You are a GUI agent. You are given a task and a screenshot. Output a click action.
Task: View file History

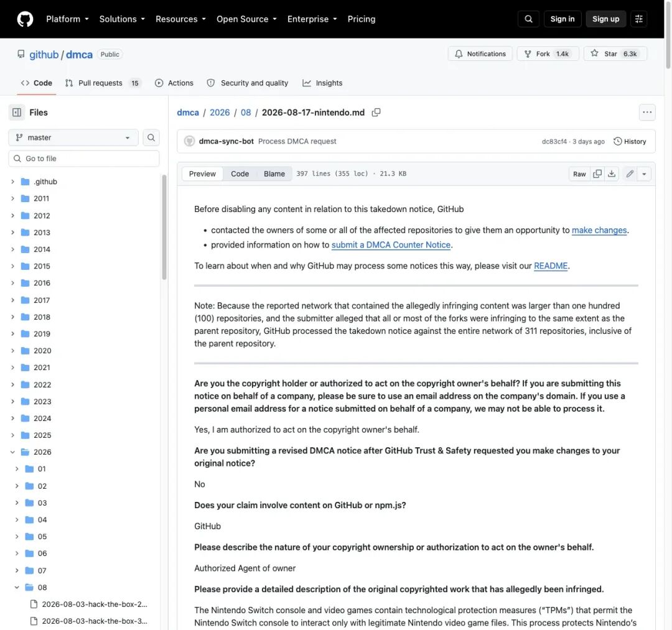[x=630, y=141]
